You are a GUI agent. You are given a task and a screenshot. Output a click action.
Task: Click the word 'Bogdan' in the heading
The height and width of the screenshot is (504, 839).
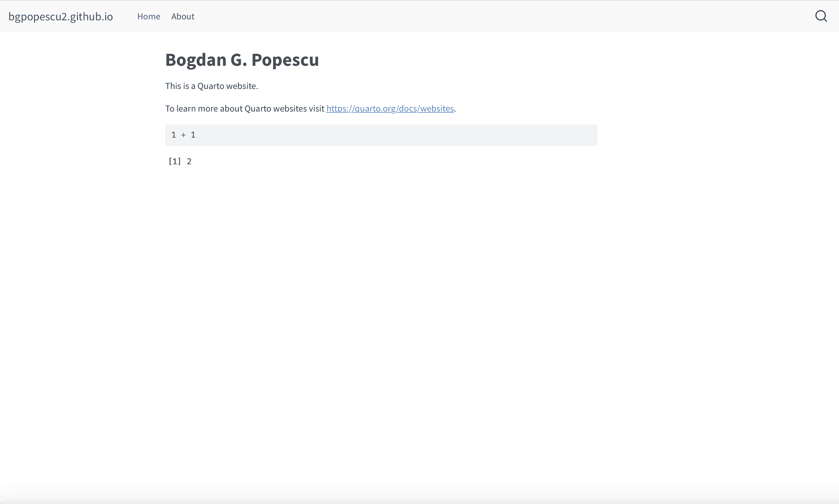(196, 60)
